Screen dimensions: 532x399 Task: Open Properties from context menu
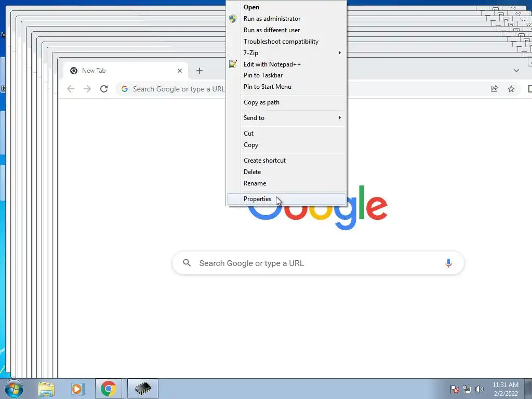(x=286, y=199)
